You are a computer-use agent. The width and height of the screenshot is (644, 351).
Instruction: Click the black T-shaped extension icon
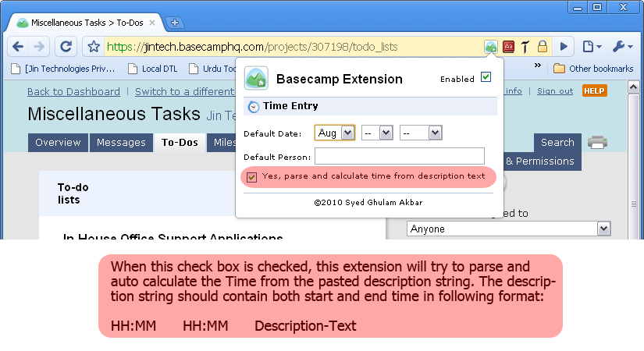point(525,46)
